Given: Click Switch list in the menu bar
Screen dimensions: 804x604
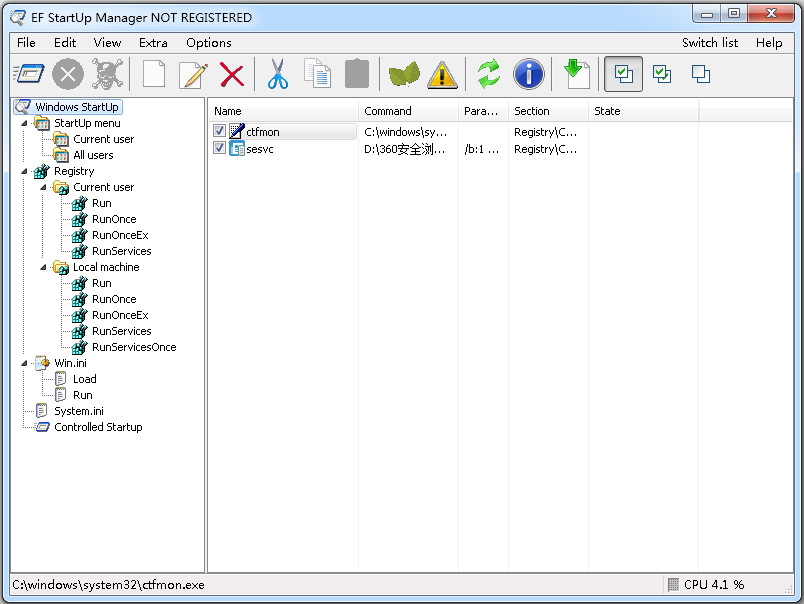Looking at the screenshot, I should 710,43.
